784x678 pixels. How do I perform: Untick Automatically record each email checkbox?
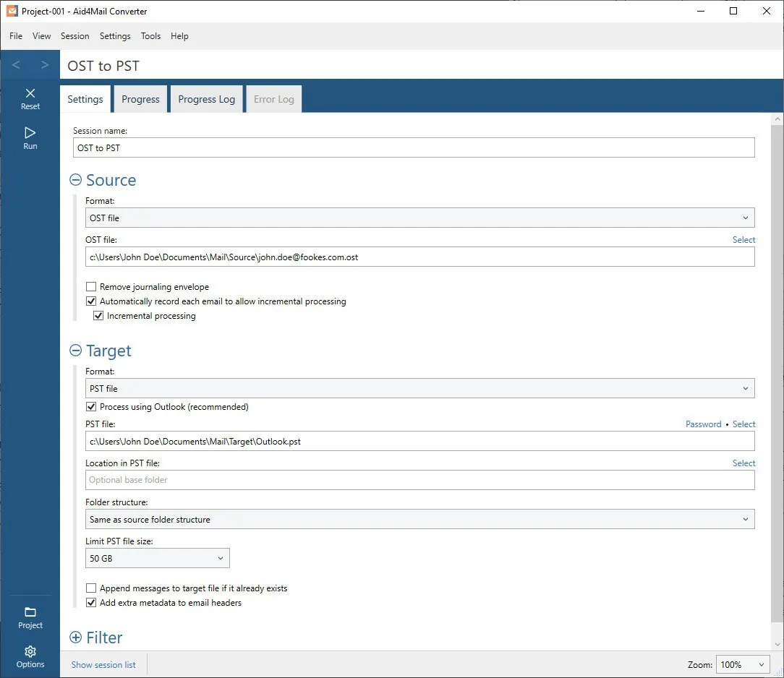91,301
